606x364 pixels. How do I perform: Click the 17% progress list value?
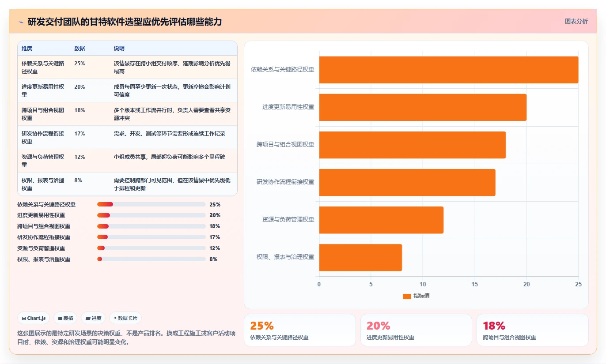[x=215, y=237]
